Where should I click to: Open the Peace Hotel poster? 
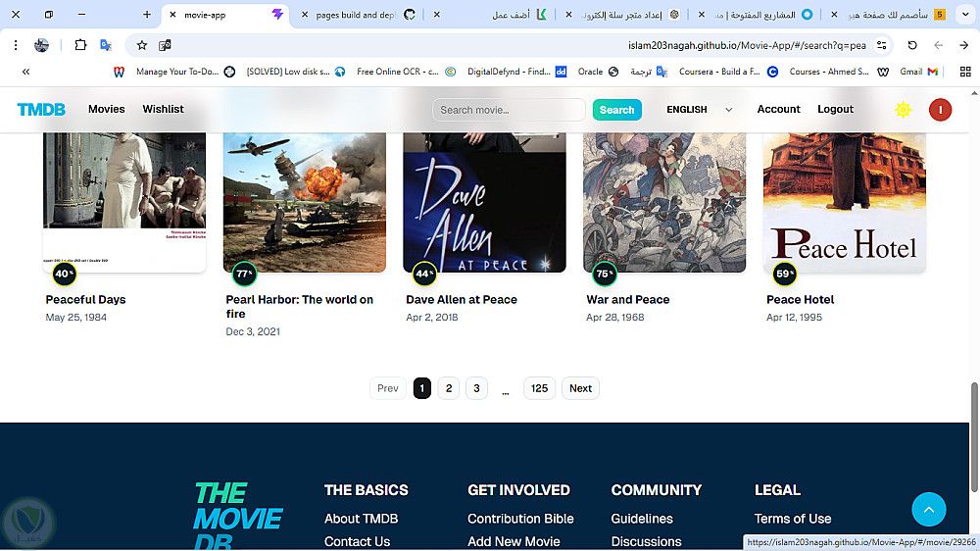(x=845, y=202)
